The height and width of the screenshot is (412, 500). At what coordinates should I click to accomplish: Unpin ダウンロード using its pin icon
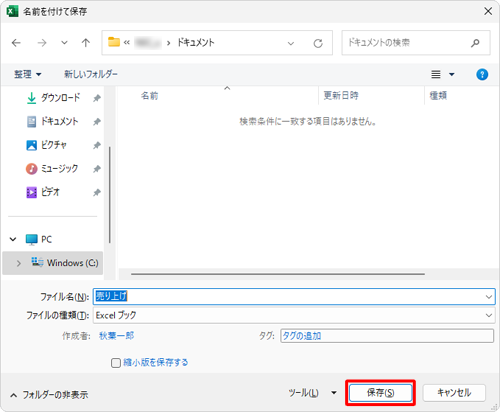click(97, 98)
